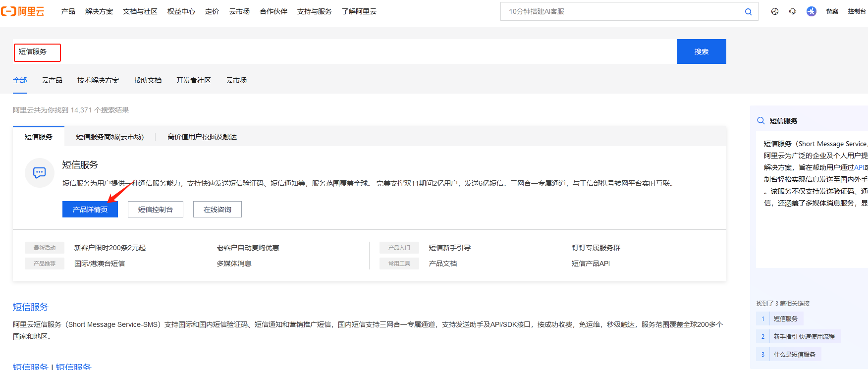Switch to the 帮助文档 filter tab
Image resolution: width=868 pixels, height=370 pixels.
[148, 80]
